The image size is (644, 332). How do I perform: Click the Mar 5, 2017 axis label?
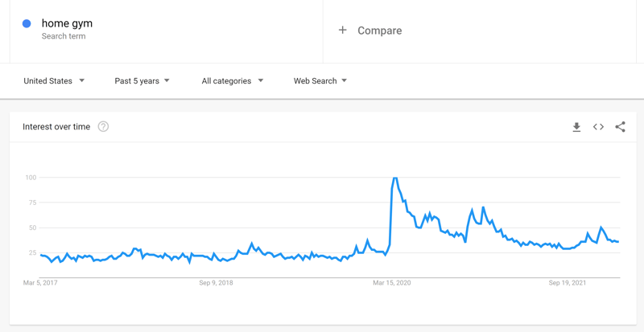pos(40,283)
